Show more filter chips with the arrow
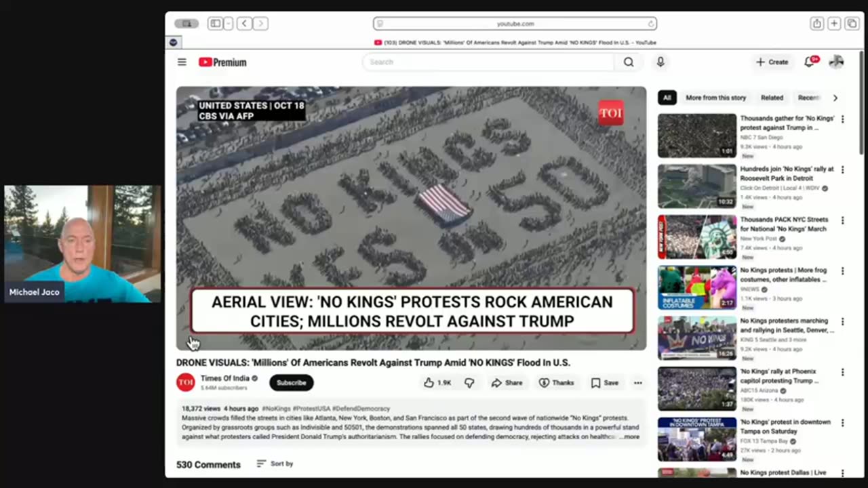 click(835, 98)
